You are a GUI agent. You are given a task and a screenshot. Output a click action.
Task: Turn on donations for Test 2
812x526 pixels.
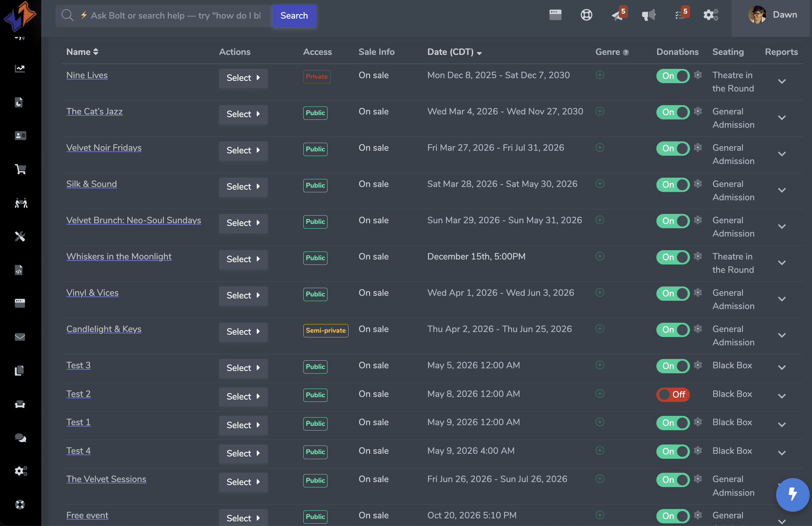(x=673, y=395)
